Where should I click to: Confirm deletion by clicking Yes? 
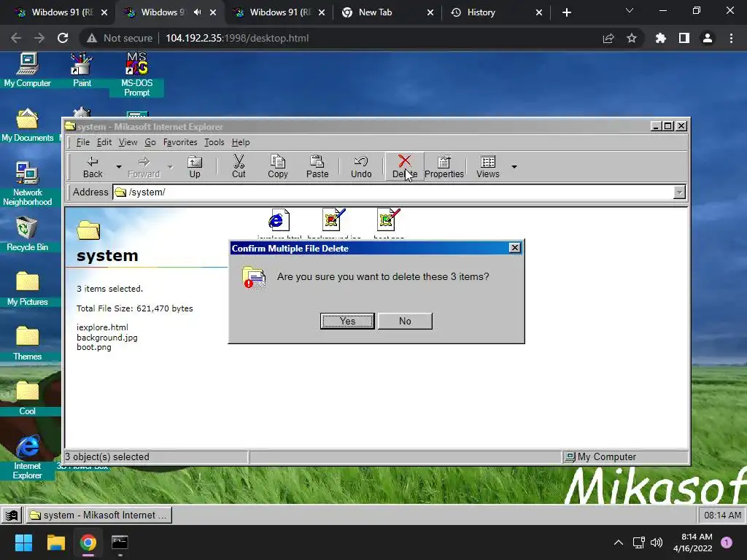347,321
